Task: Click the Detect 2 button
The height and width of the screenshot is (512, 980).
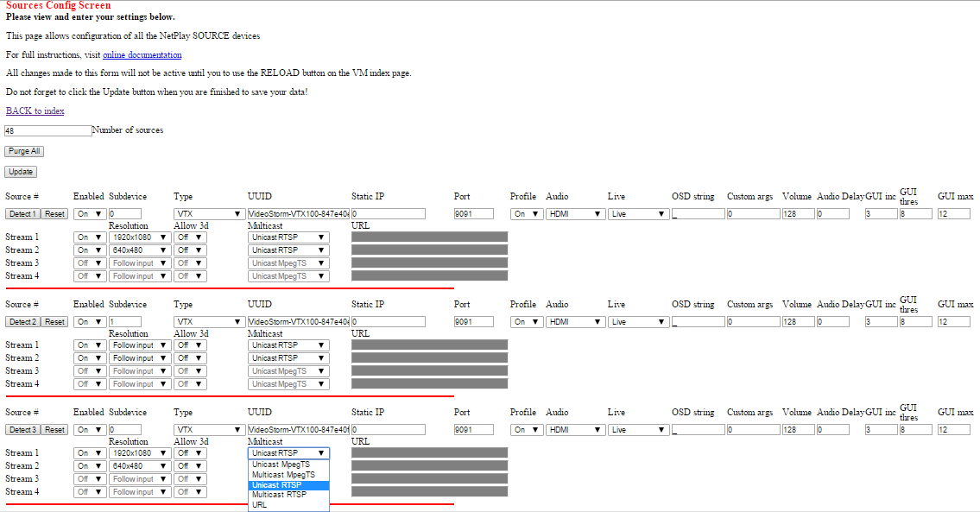Action: click(x=22, y=322)
